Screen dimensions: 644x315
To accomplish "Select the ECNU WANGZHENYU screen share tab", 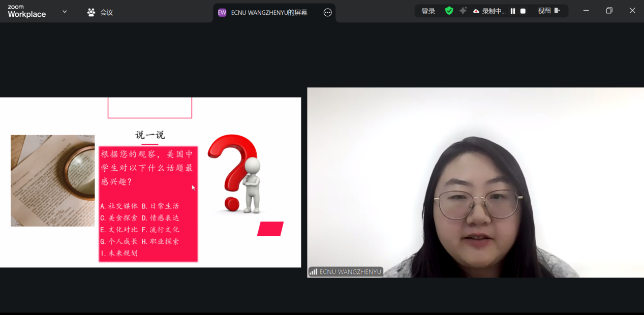I will (x=269, y=13).
